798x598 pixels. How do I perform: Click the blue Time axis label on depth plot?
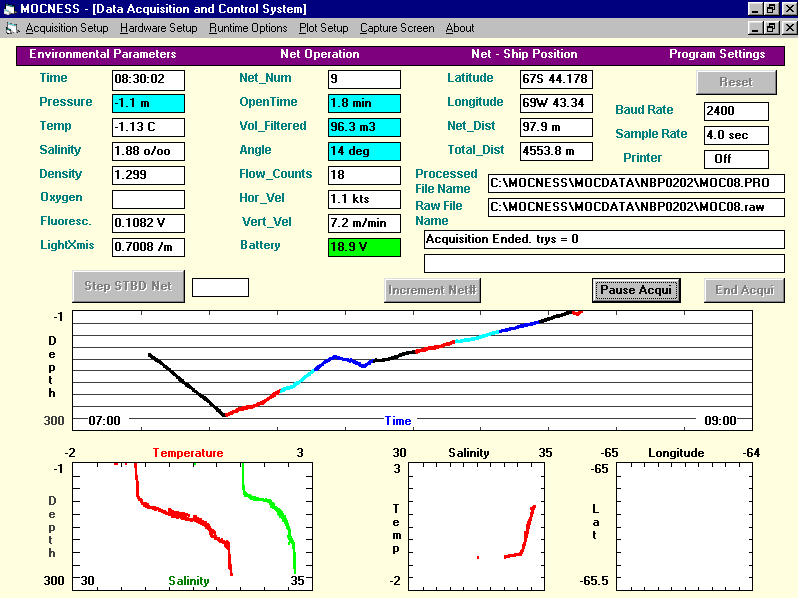pyautogui.click(x=397, y=421)
